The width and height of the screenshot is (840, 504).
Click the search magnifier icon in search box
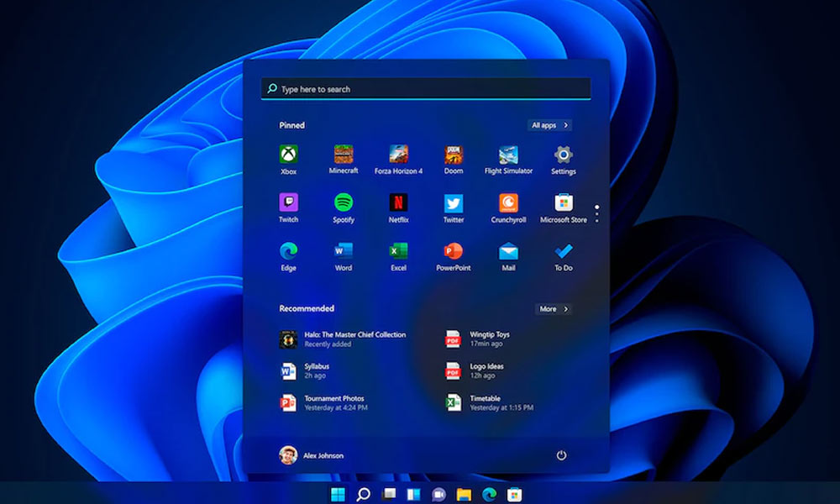pos(272,88)
